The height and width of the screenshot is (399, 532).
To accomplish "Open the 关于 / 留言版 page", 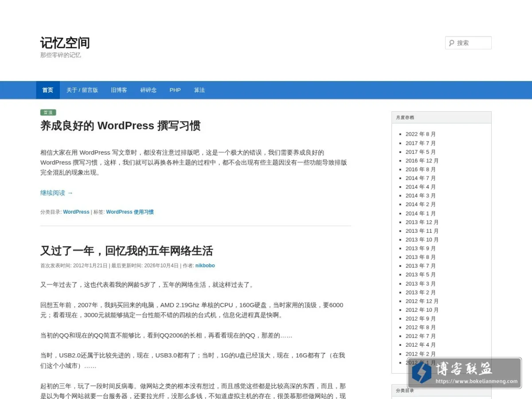I will pos(82,90).
